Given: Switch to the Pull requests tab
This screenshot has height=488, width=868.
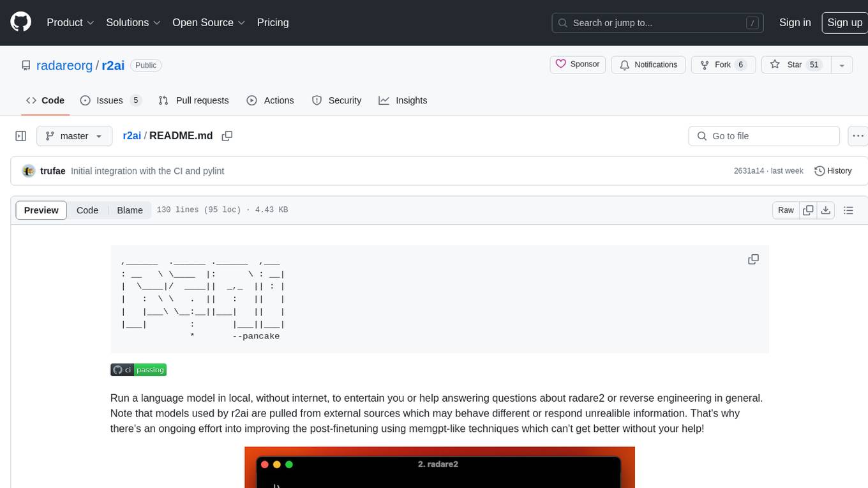Looking at the screenshot, I should pos(193,100).
